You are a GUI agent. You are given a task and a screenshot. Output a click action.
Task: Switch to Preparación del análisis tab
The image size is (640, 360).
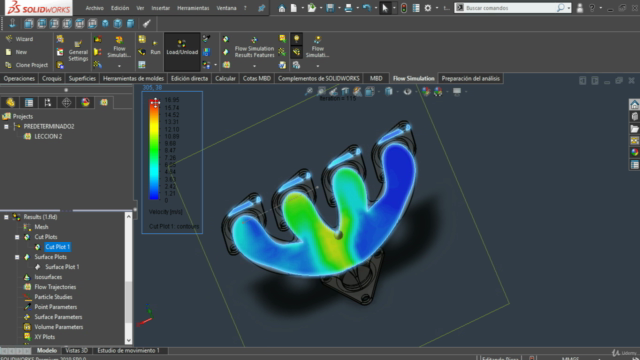pos(471,78)
